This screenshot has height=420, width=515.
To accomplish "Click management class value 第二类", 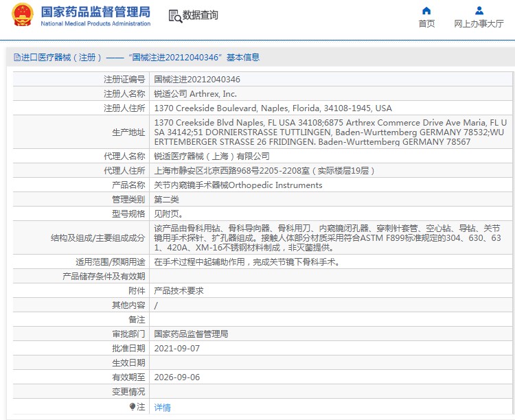I will (x=167, y=199).
